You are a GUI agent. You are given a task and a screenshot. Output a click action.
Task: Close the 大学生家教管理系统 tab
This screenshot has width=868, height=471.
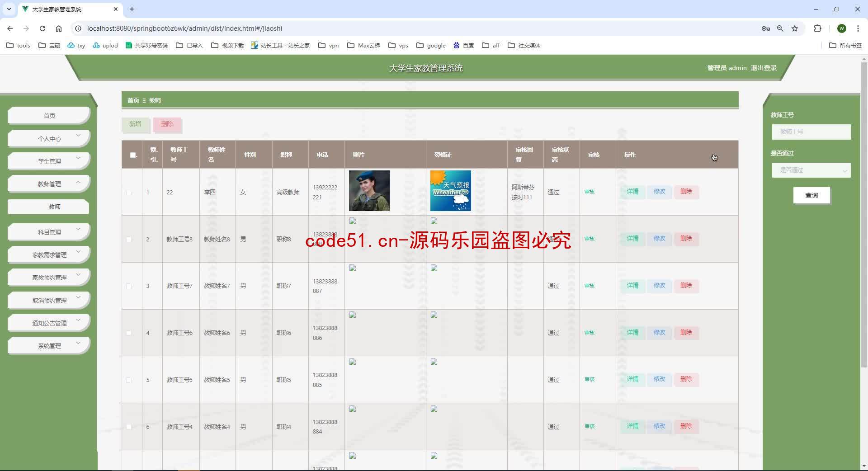click(116, 9)
